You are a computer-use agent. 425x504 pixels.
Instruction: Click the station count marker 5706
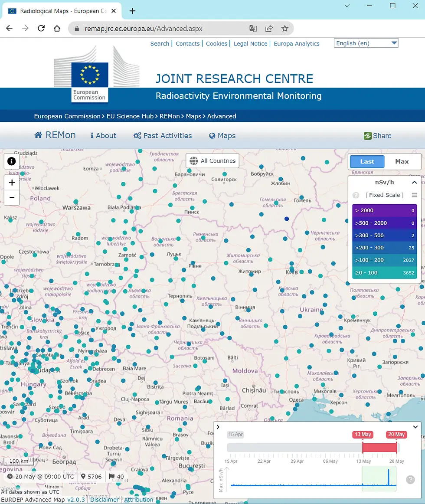tap(92, 476)
